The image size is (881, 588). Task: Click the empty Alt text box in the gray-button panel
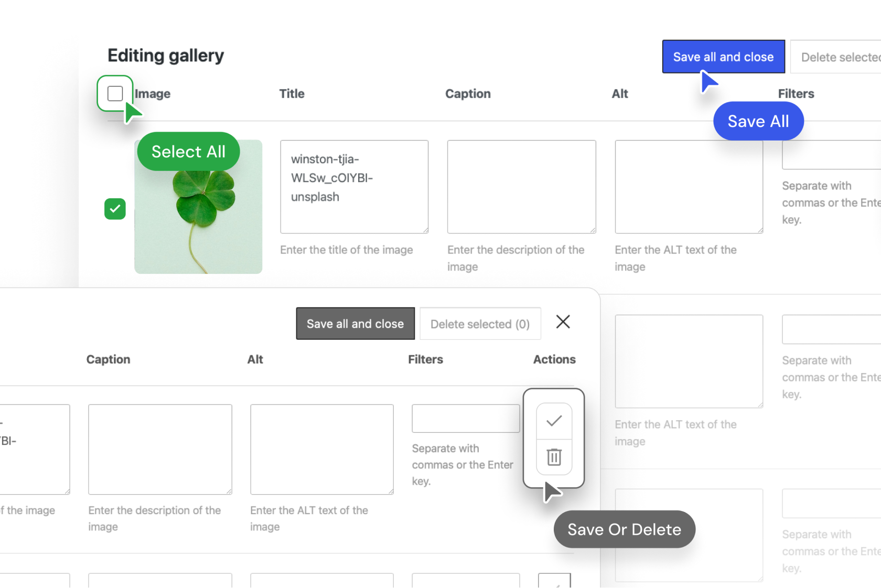point(321,449)
